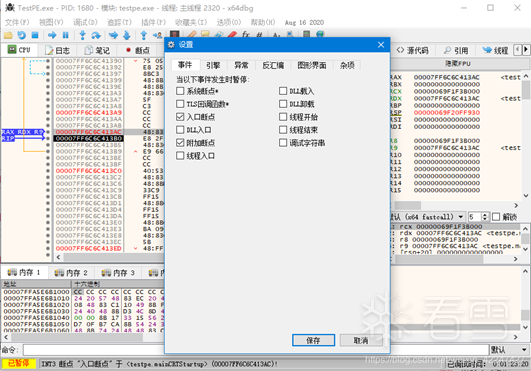This screenshot has width=531, height=371.
Task: Click the 命令 input field
Action: [256, 350]
